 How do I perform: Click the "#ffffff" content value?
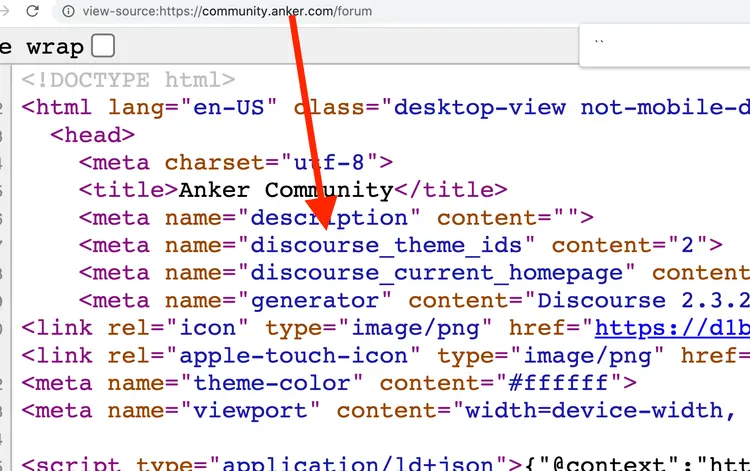click(x=559, y=383)
